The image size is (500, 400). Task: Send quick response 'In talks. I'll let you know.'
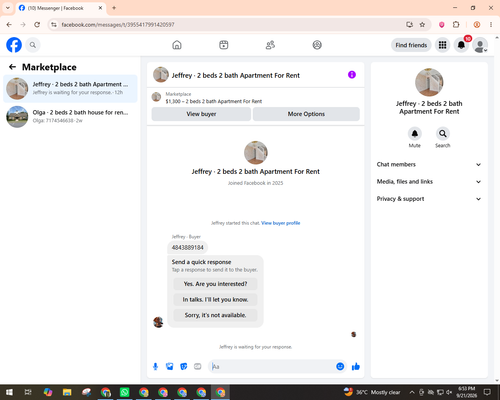[x=215, y=300]
